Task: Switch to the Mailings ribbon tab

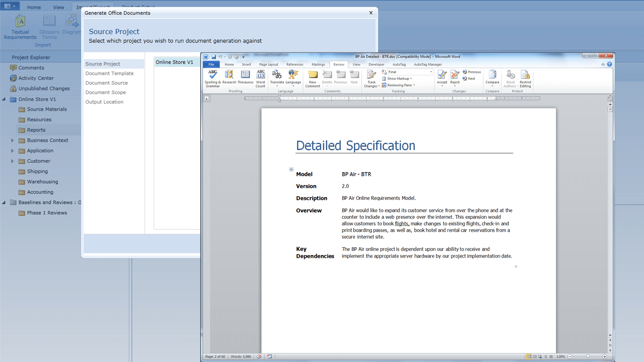Action: click(318, 64)
